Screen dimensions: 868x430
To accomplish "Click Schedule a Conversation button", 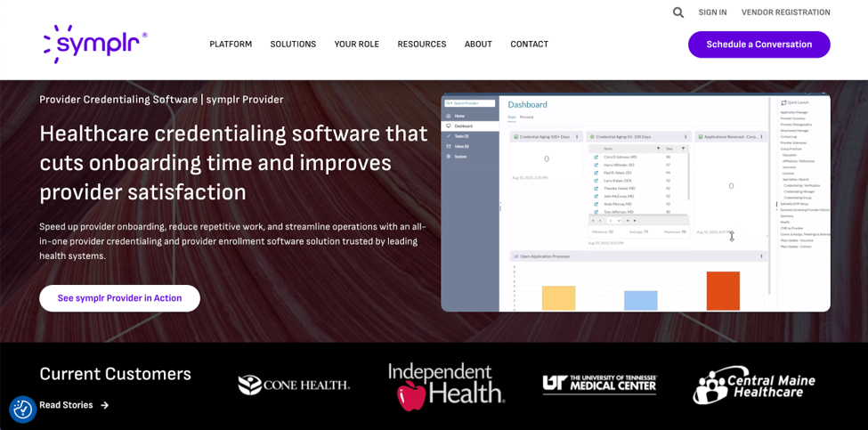I will [x=759, y=45].
